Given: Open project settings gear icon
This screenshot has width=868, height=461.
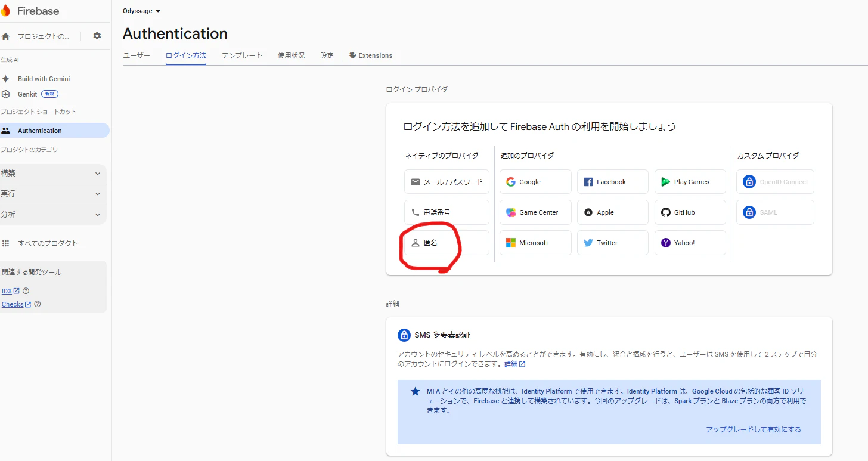Looking at the screenshot, I should (x=97, y=36).
